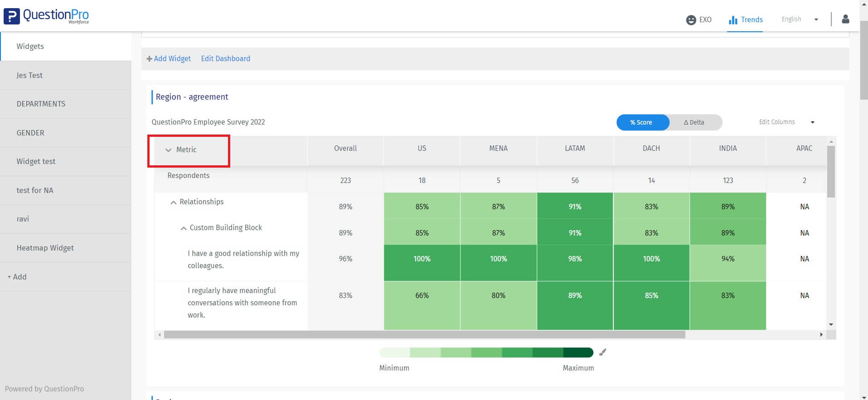Open the DEPARTMENTS sidebar tab
The height and width of the screenshot is (400, 868).
point(41,104)
